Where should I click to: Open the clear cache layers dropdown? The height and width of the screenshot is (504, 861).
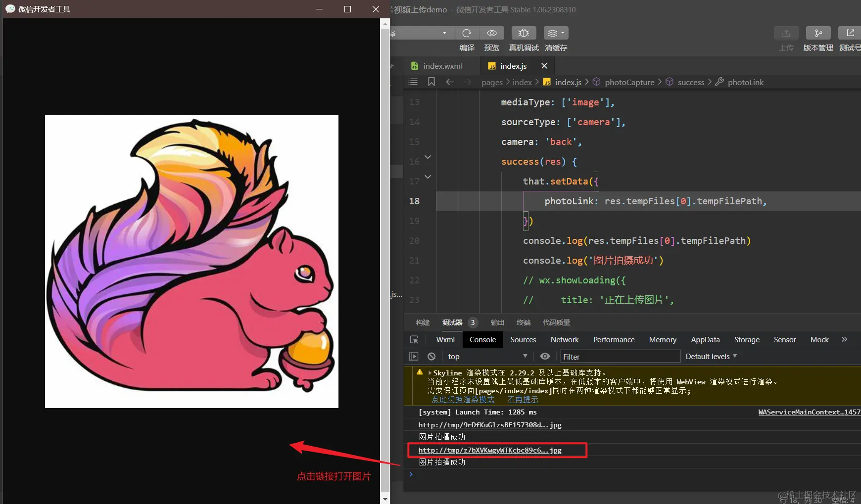(556, 33)
